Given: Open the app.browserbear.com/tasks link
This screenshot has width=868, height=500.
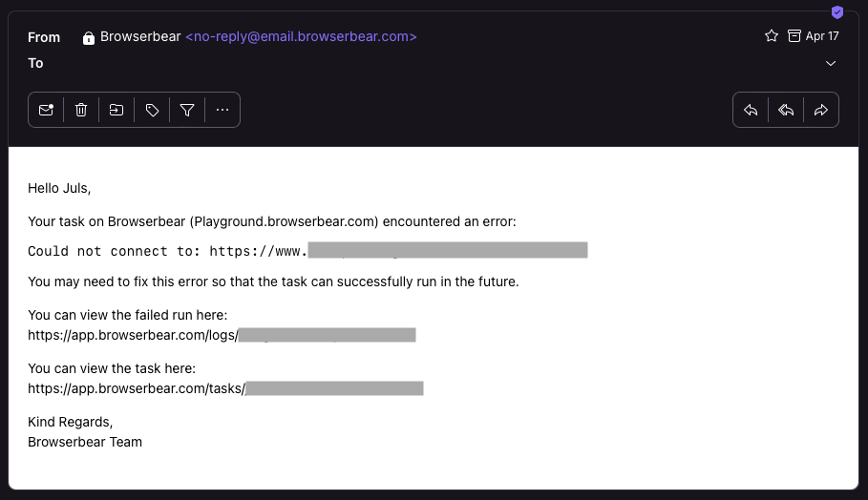Looking at the screenshot, I should coord(225,388).
